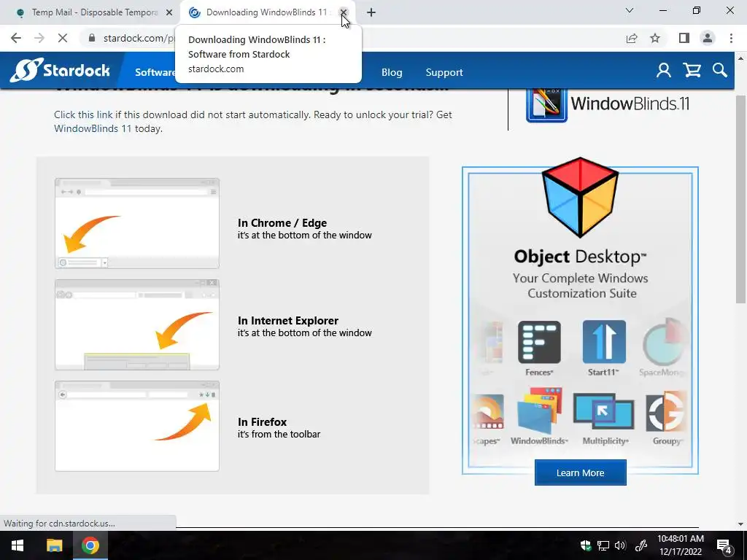The width and height of the screenshot is (747, 560).
Task: Open the Chrome three-dot menu
Action: (x=731, y=38)
